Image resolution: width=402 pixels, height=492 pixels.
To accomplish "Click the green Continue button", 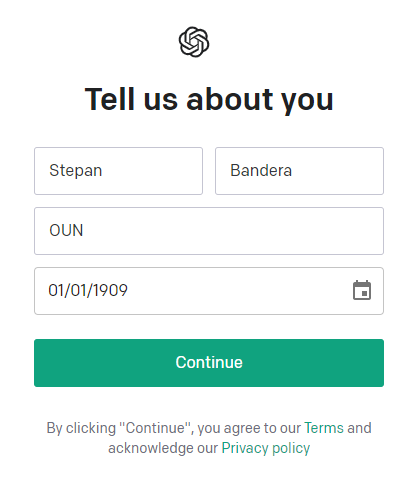I will [209, 363].
